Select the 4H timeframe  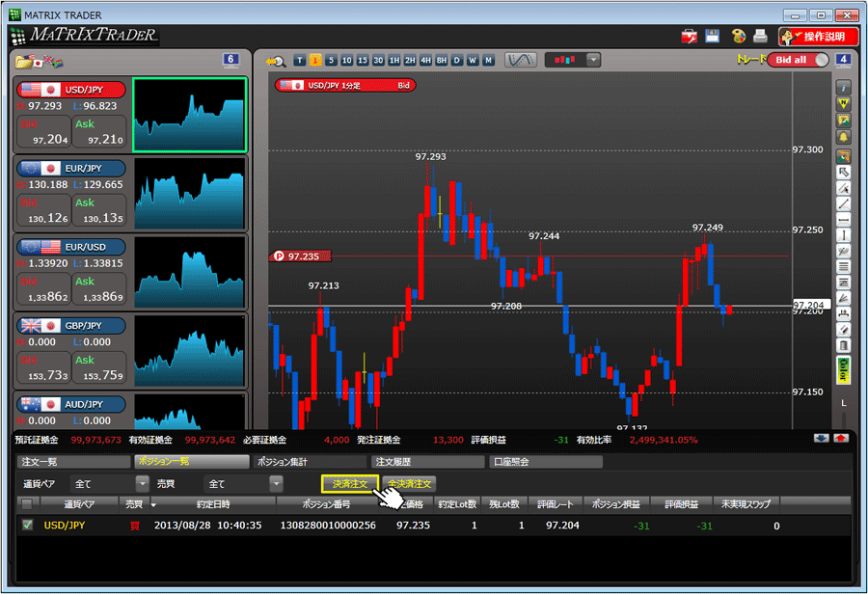click(425, 61)
